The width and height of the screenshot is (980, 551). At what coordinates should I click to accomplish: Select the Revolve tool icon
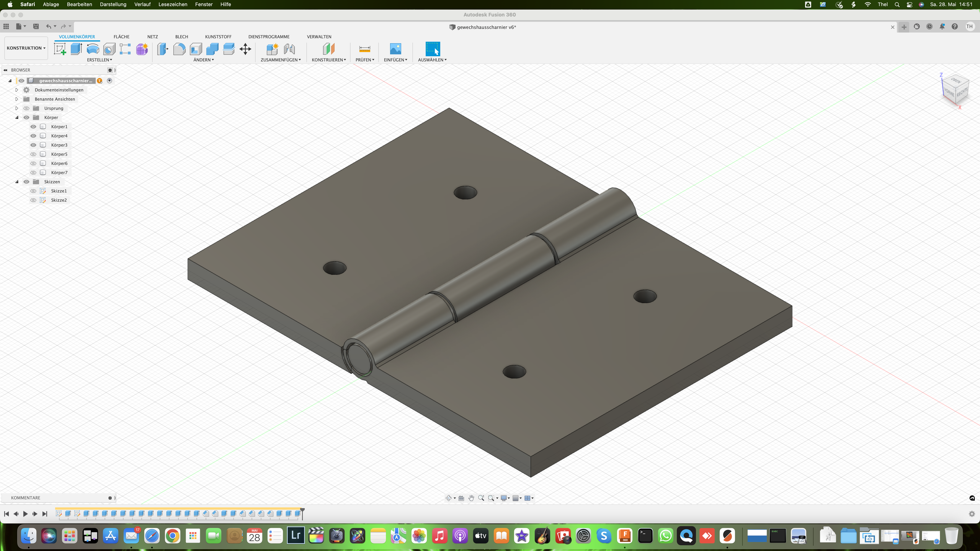(93, 49)
